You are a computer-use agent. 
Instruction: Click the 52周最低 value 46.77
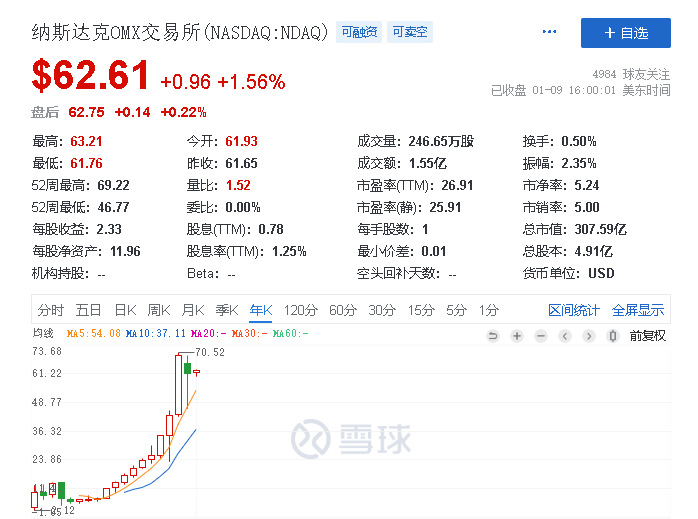pos(114,207)
